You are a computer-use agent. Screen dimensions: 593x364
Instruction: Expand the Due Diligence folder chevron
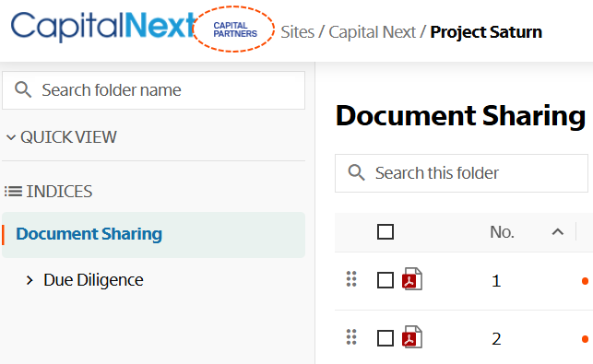click(x=30, y=280)
